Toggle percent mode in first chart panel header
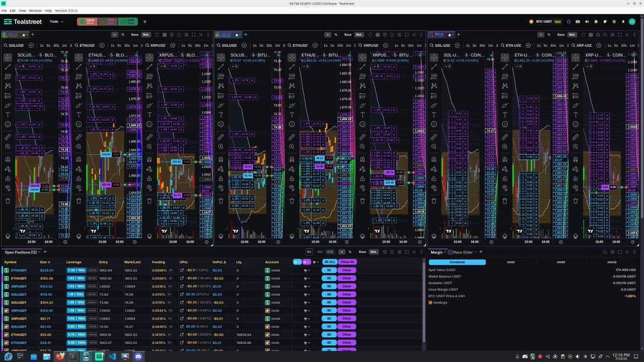644x362 pixels. click(123, 34)
